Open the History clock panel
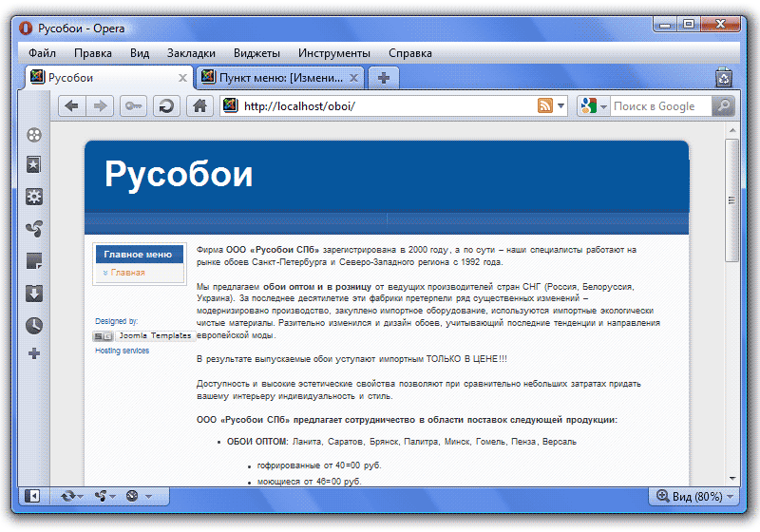Image resolution: width=760 pixels, height=532 pixels. [x=34, y=325]
